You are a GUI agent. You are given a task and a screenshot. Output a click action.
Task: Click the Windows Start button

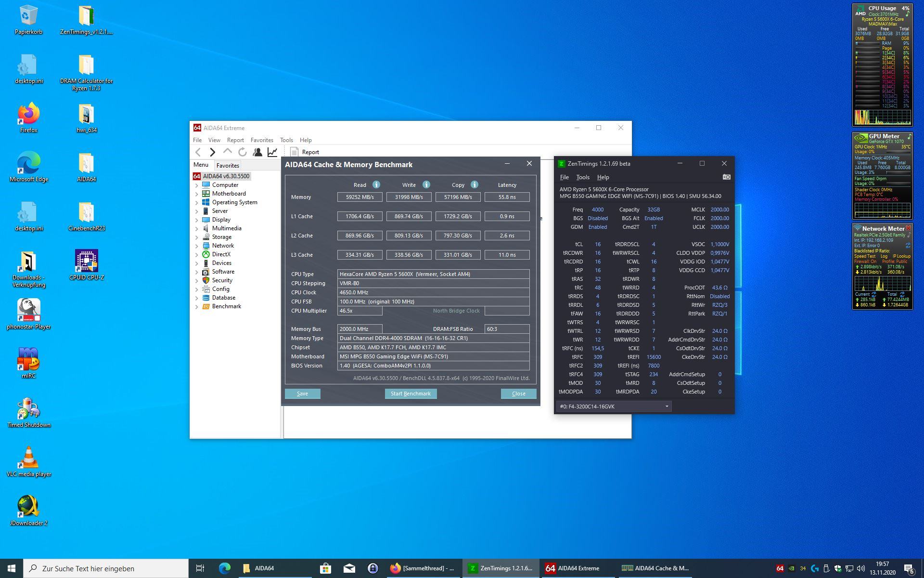12,568
